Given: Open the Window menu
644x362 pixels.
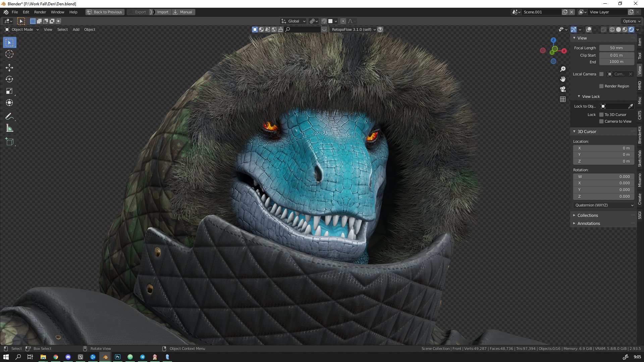Looking at the screenshot, I should (57, 12).
